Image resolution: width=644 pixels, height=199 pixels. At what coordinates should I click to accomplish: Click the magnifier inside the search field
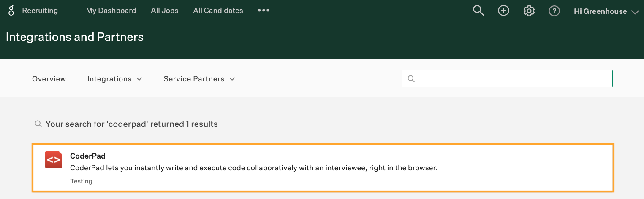pyautogui.click(x=411, y=79)
